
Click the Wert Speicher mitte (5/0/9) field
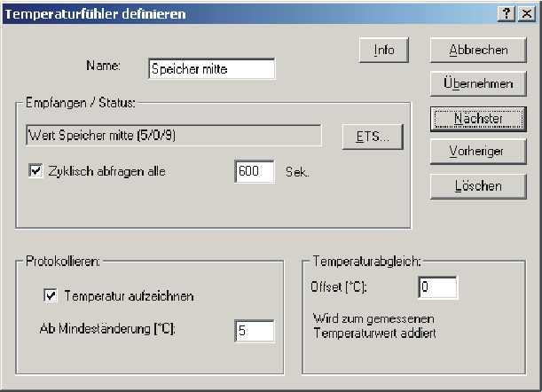tap(174, 135)
